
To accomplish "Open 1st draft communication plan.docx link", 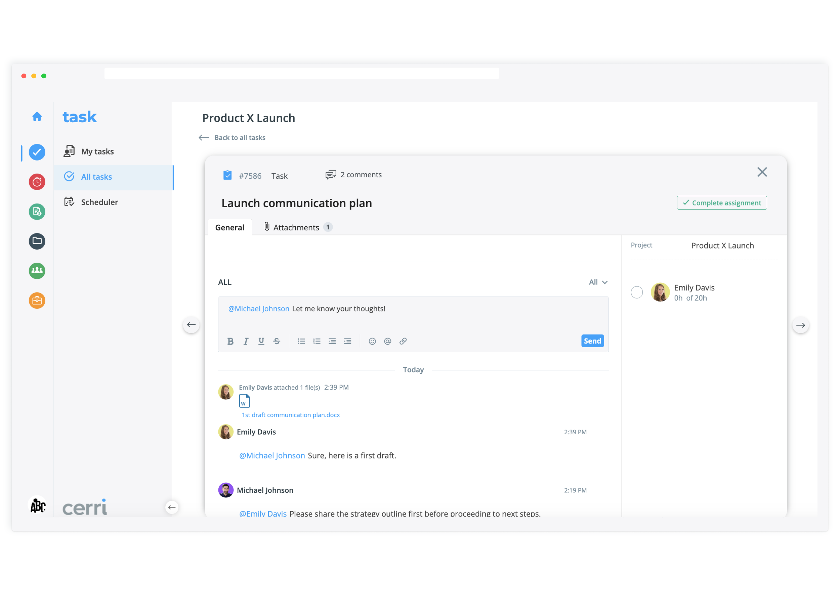I will [291, 415].
